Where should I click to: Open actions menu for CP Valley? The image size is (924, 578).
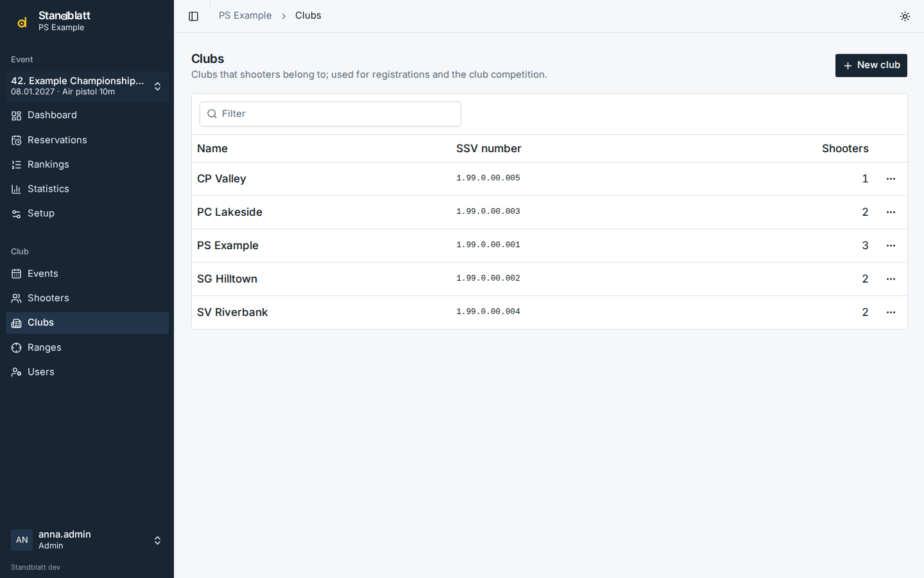coord(891,179)
